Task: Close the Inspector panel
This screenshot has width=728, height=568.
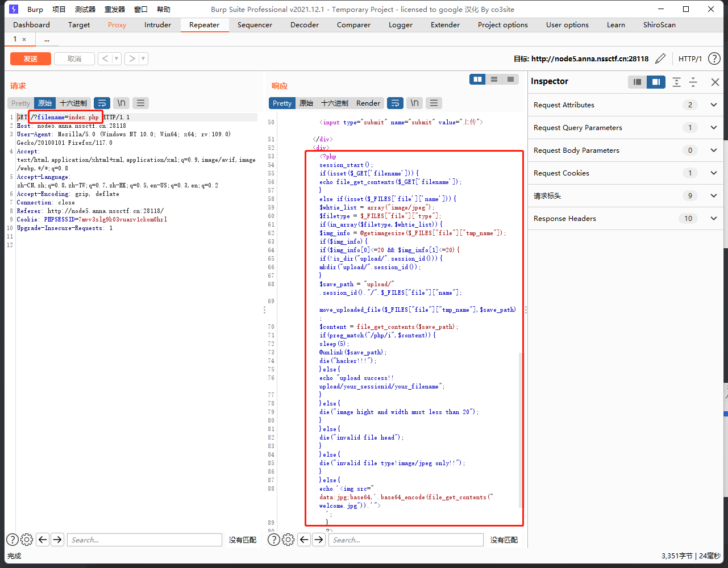Action: point(715,82)
